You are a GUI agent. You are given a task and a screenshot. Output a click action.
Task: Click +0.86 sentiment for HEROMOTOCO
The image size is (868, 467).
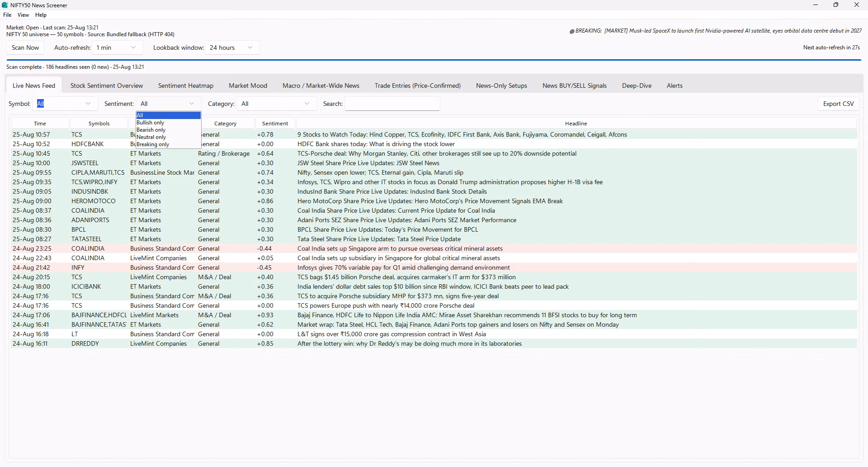tap(265, 201)
